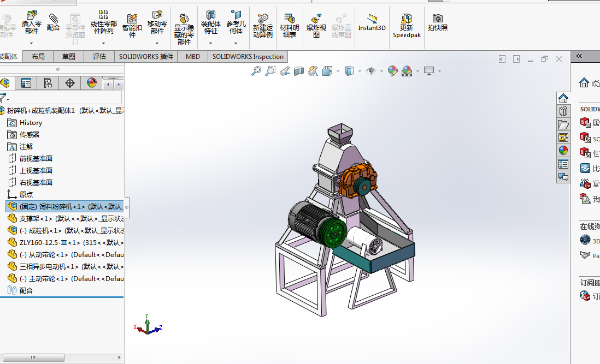Open File Explorer folder icon in task pane

563,124
